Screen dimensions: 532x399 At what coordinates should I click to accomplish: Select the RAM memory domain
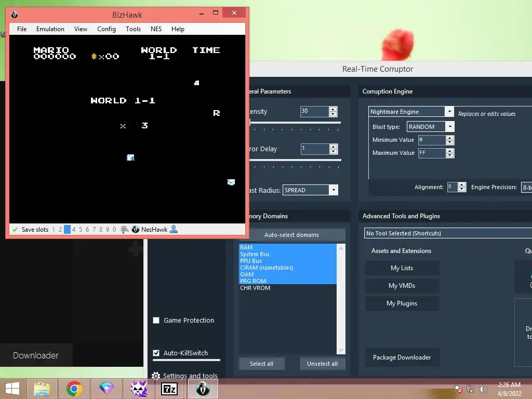288,247
